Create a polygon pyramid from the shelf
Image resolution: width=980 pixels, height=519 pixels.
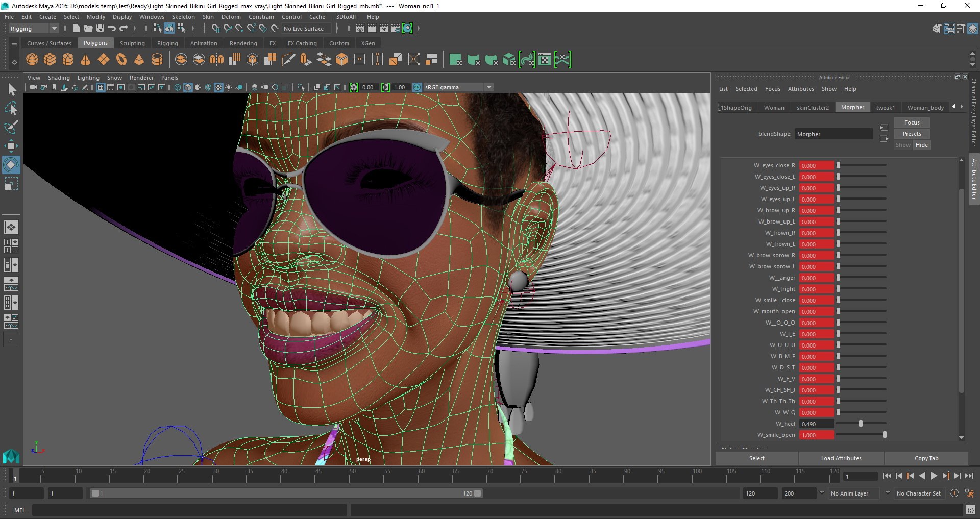tap(139, 60)
